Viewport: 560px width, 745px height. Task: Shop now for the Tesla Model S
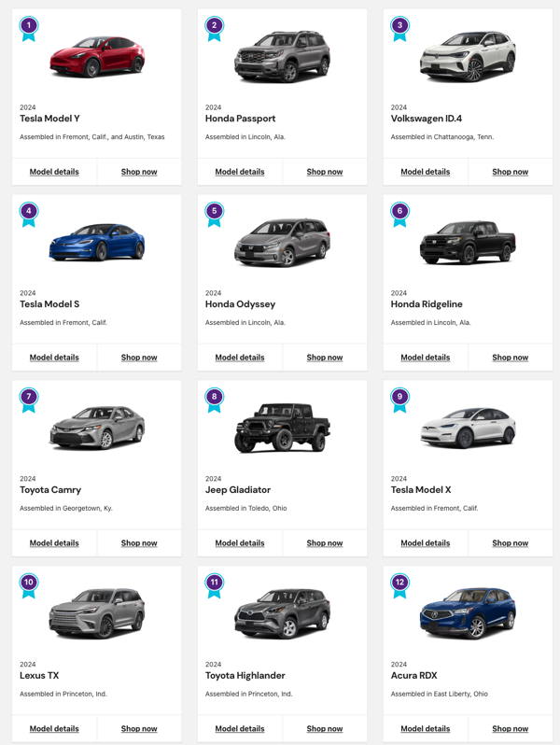pos(139,358)
